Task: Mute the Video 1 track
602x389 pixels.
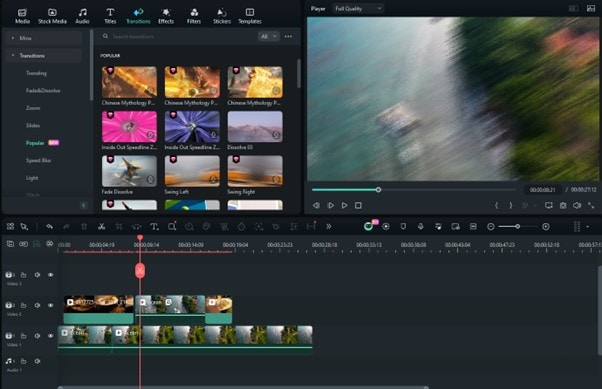Action: (x=37, y=336)
